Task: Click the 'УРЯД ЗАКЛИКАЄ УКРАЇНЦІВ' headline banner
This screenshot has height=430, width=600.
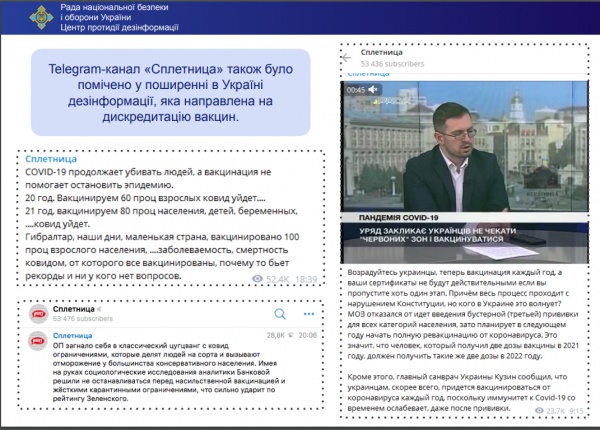Action: (437, 235)
